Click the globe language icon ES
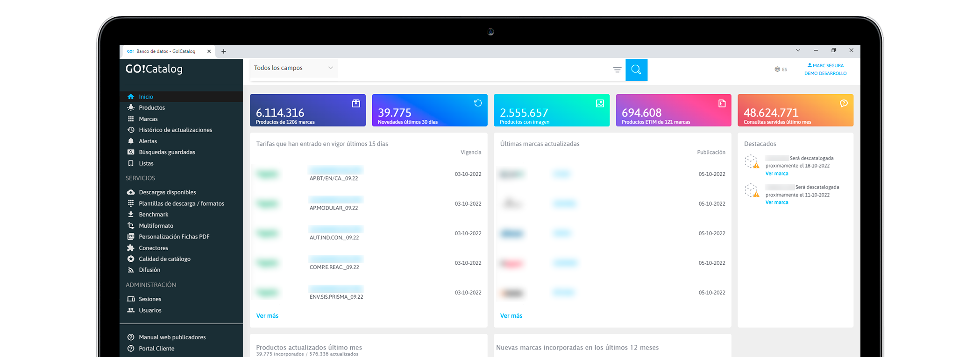This screenshot has width=980, height=357. (777, 70)
